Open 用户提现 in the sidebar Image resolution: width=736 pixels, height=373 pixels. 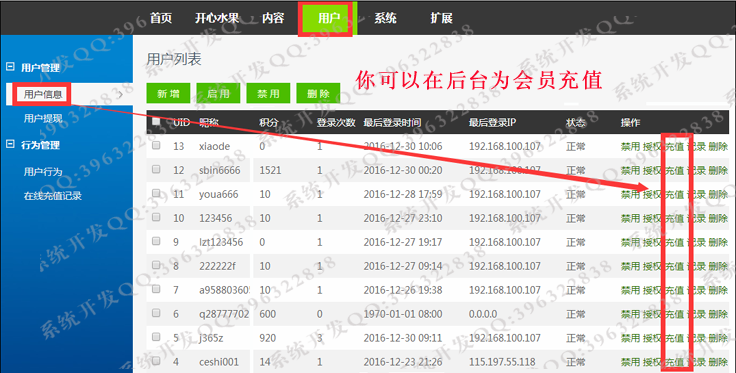coord(43,118)
